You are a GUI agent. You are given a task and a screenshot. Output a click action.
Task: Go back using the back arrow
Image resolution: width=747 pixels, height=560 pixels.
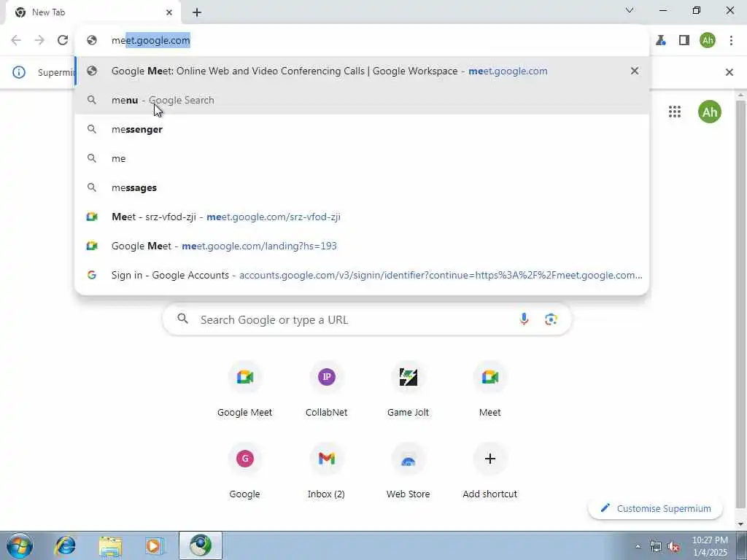16,41
